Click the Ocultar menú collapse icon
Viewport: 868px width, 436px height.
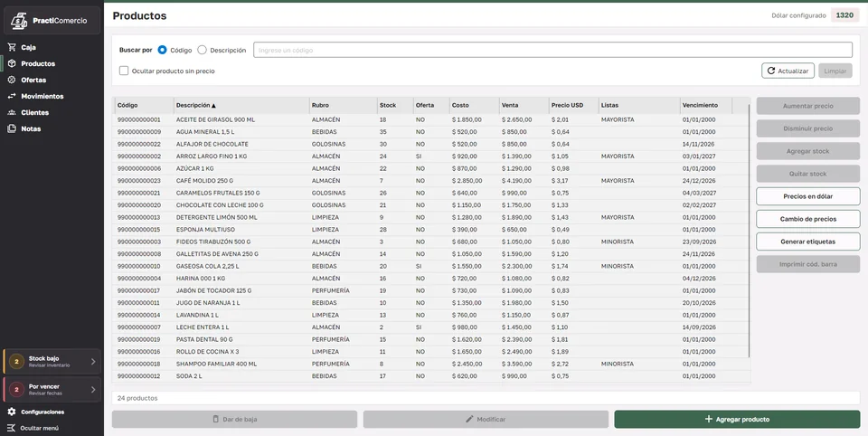12,428
